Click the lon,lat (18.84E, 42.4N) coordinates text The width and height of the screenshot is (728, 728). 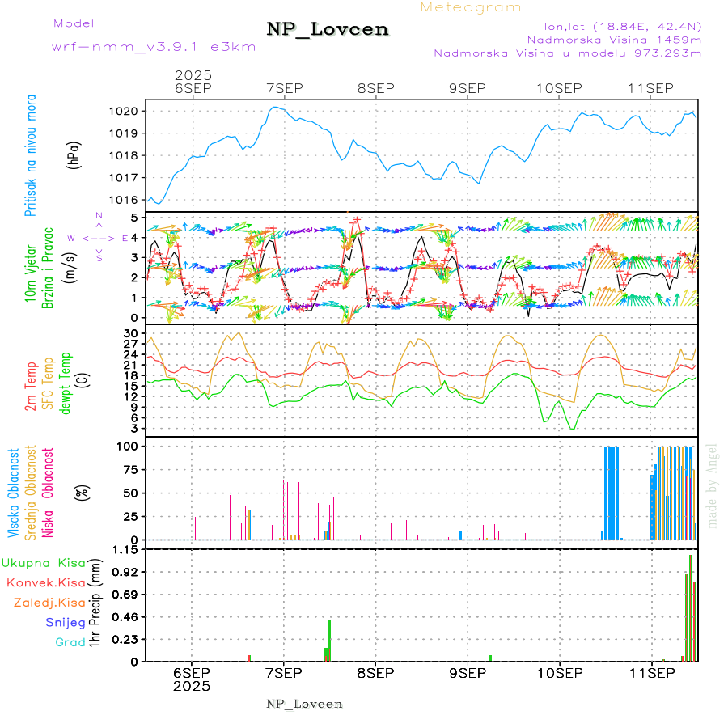[x=612, y=24]
